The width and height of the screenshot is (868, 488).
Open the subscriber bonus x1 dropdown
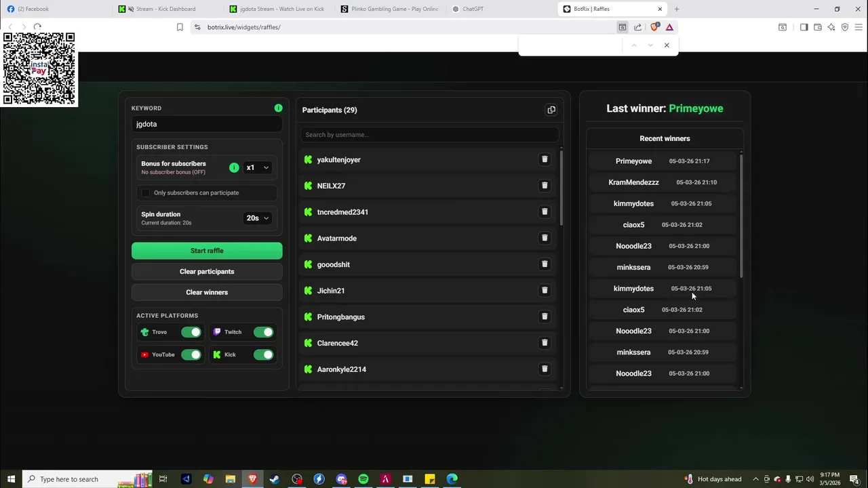258,167
